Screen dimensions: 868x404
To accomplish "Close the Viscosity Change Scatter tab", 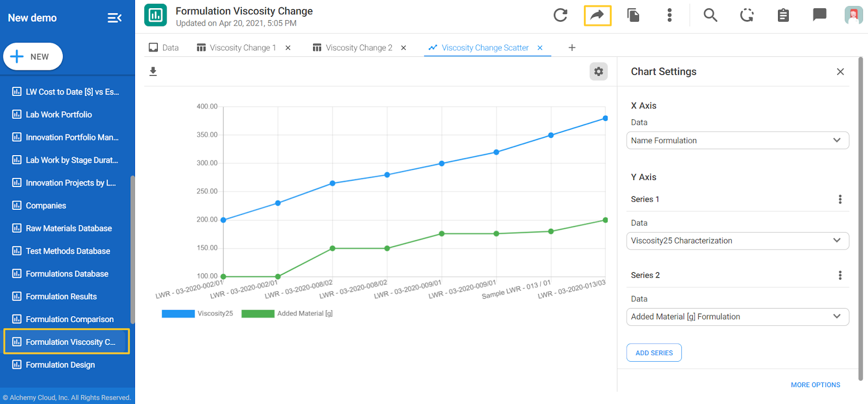I will click(x=540, y=48).
